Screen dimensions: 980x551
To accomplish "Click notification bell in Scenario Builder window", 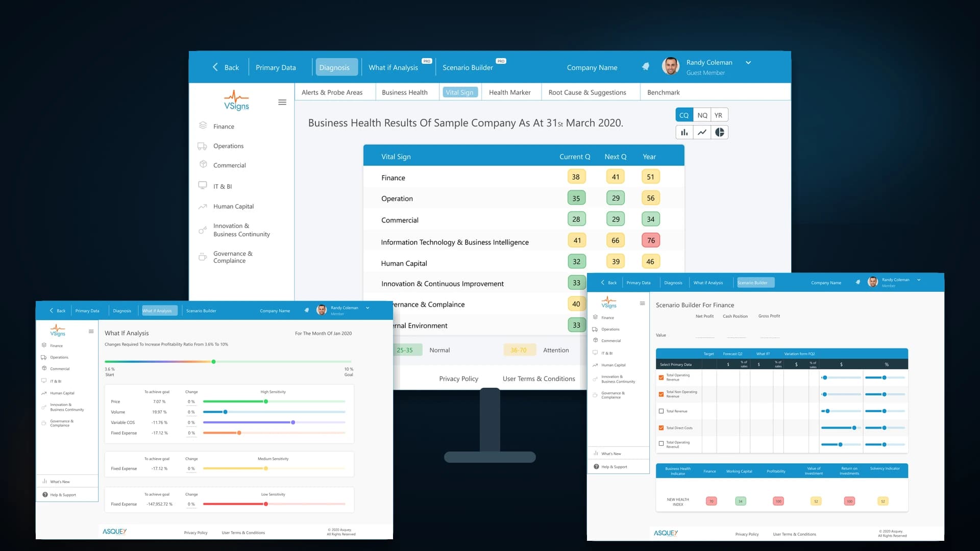I will (x=858, y=282).
